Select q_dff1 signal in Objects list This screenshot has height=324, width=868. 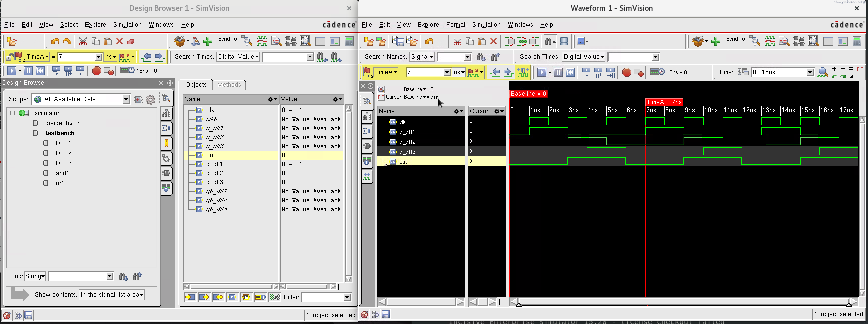coord(214,164)
